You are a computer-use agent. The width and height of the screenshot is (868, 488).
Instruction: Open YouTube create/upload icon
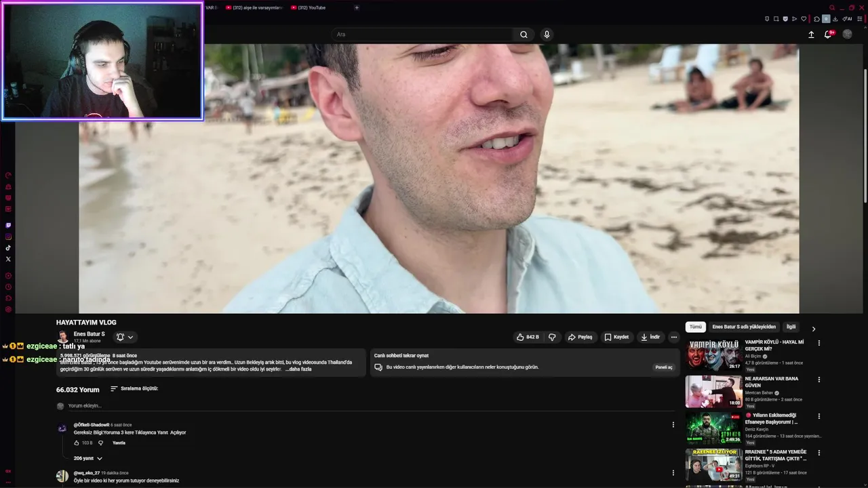(811, 35)
